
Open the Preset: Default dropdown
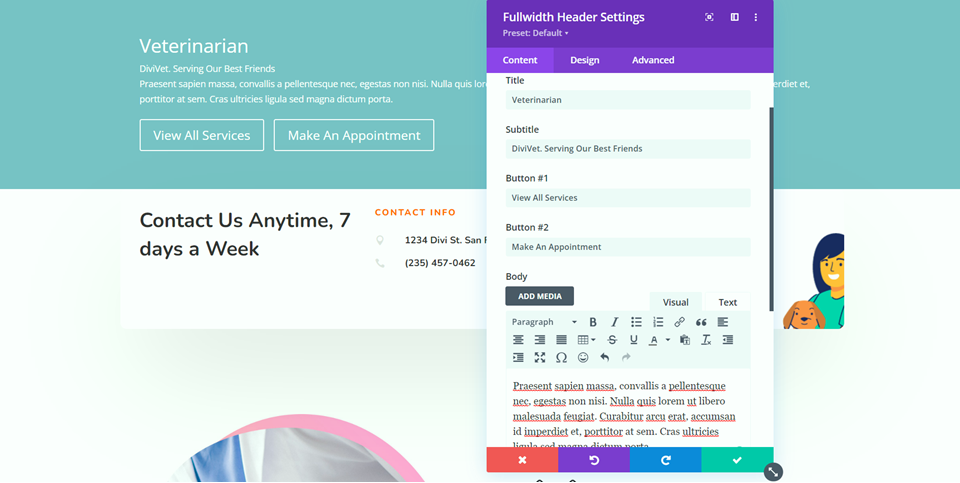click(536, 33)
